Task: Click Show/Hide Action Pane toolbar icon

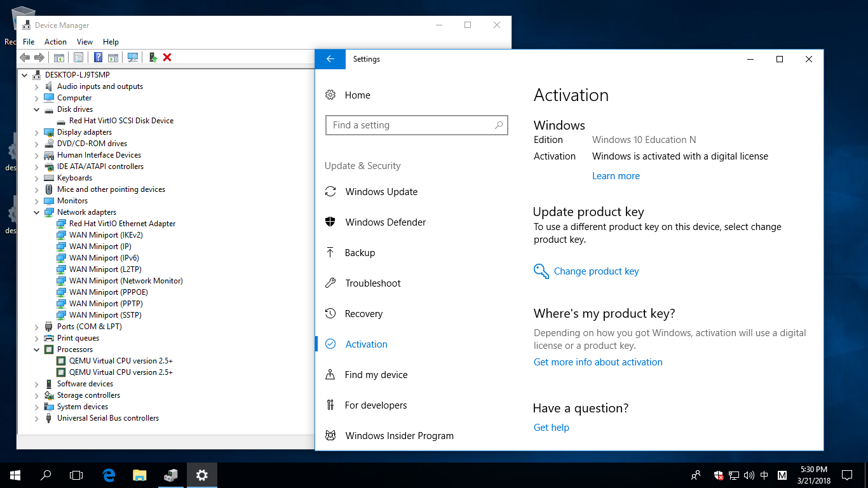Action: point(113,57)
